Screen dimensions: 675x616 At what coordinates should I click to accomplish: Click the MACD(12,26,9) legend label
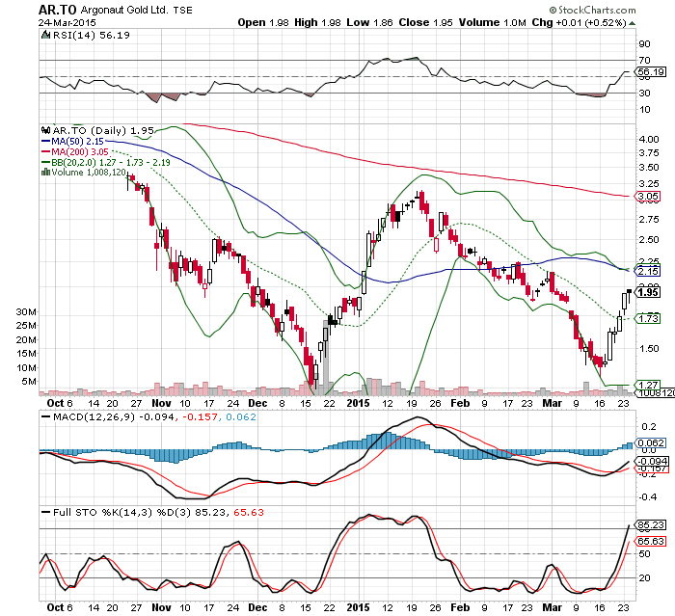(94, 417)
